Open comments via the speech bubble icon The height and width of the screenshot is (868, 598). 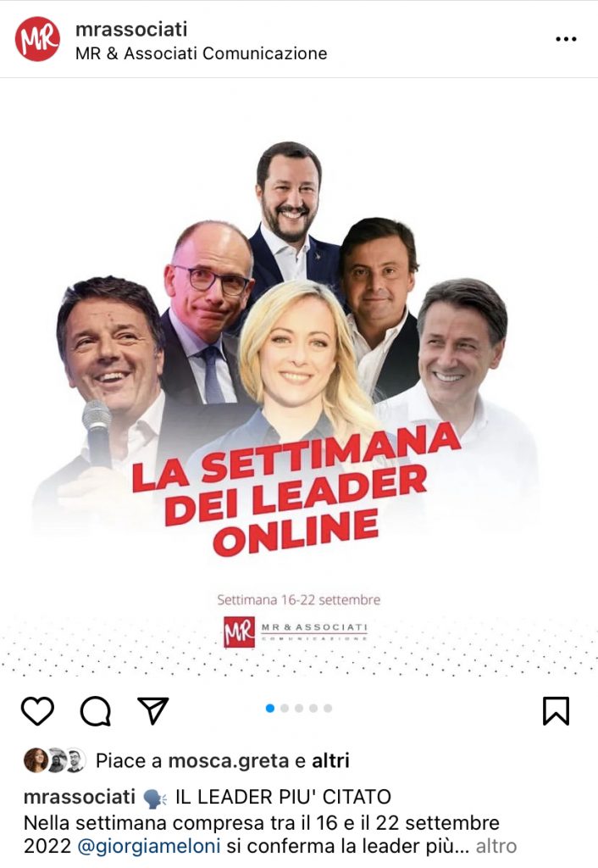[96, 711]
